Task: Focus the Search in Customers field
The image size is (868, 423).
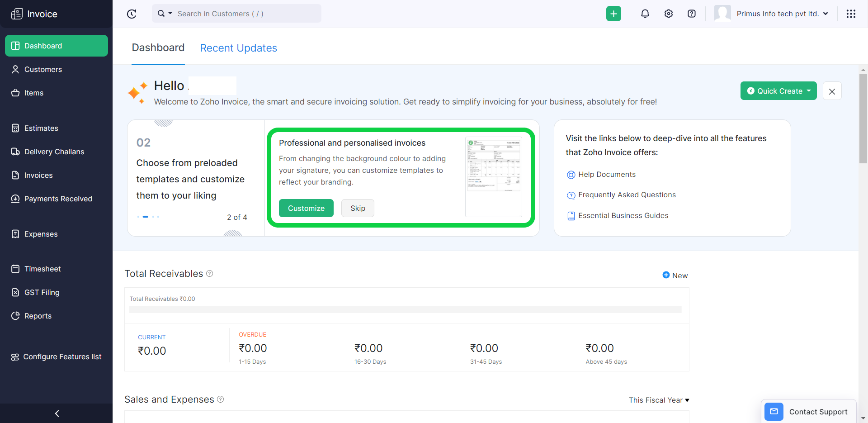Action: [248, 14]
